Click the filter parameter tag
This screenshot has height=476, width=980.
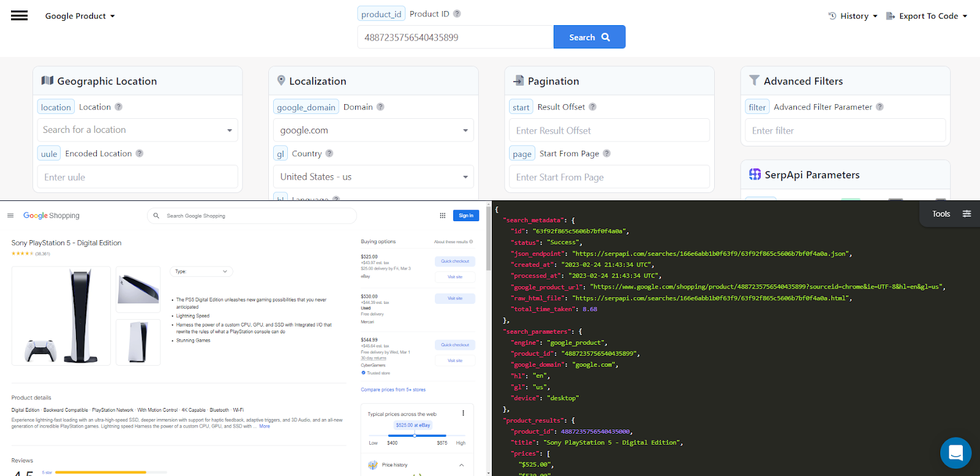tap(757, 107)
